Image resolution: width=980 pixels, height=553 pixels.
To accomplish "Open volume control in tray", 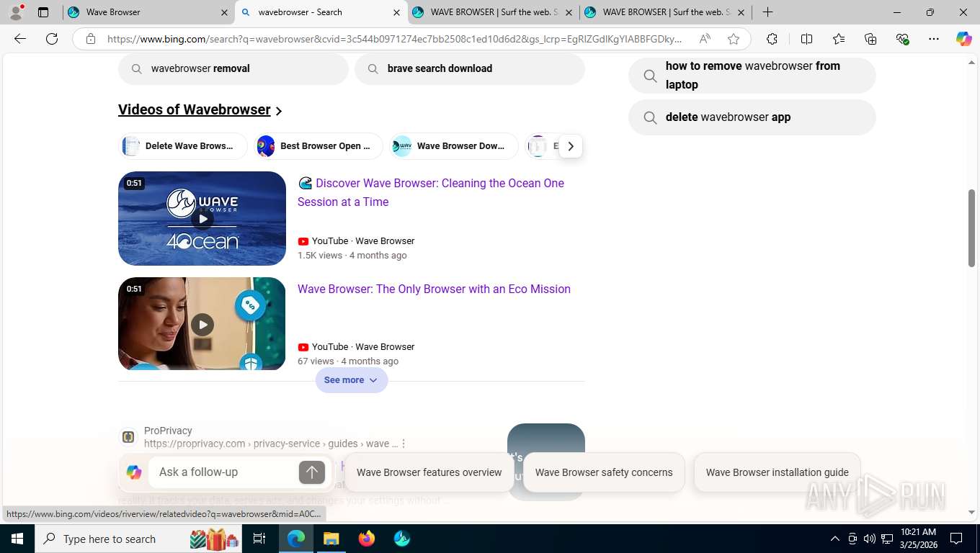I will 869,539.
